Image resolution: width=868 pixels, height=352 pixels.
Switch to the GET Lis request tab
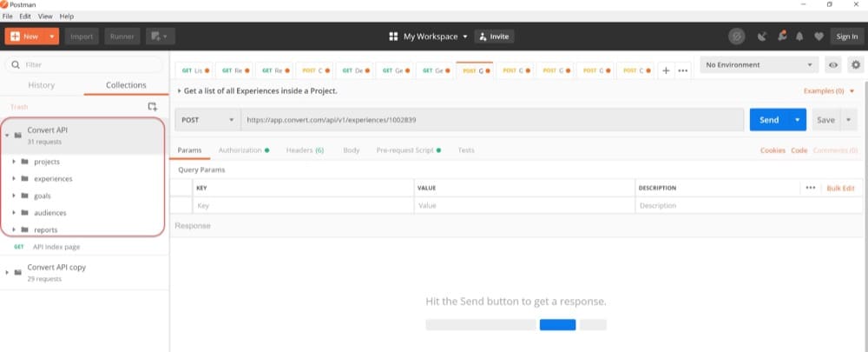[195, 71]
